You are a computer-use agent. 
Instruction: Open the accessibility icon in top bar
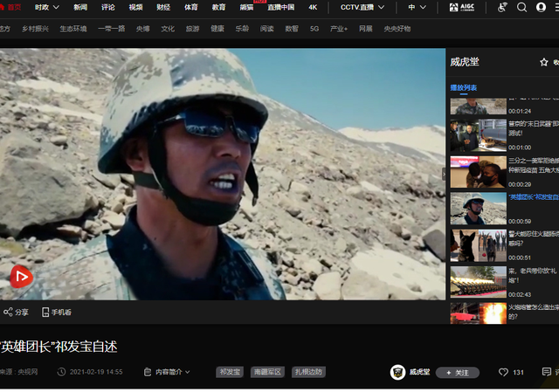point(502,7)
